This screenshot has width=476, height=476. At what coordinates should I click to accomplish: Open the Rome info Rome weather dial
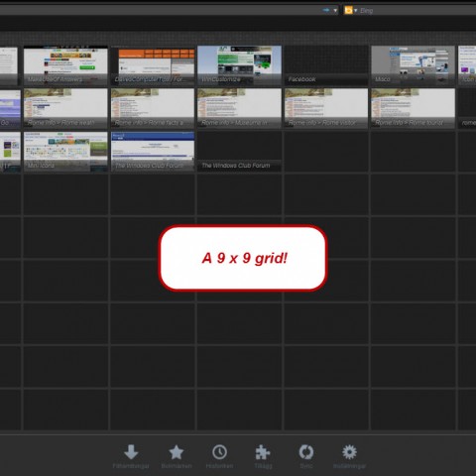(x=65, y=108)
